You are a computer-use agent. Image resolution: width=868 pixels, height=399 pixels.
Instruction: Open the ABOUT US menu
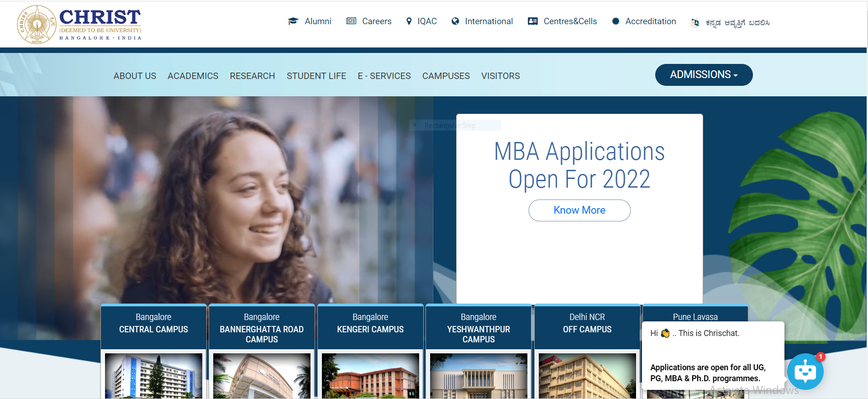click(x=135, y=76)
